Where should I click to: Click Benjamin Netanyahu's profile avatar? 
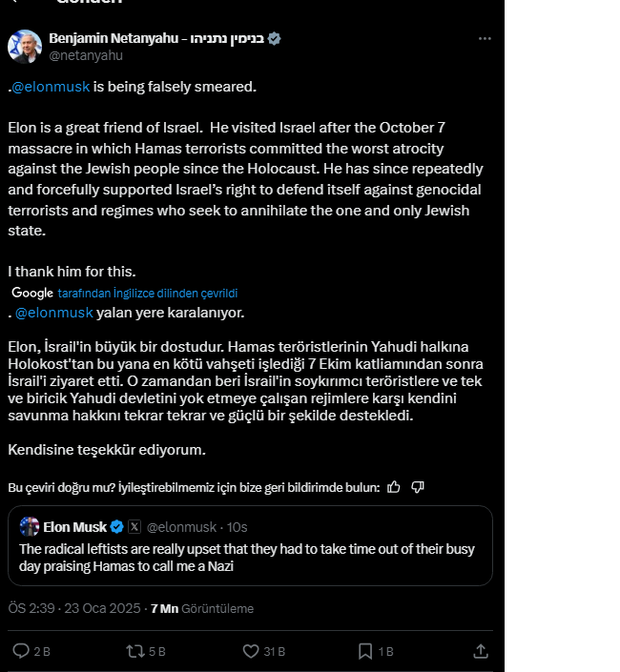click(24, 46)
